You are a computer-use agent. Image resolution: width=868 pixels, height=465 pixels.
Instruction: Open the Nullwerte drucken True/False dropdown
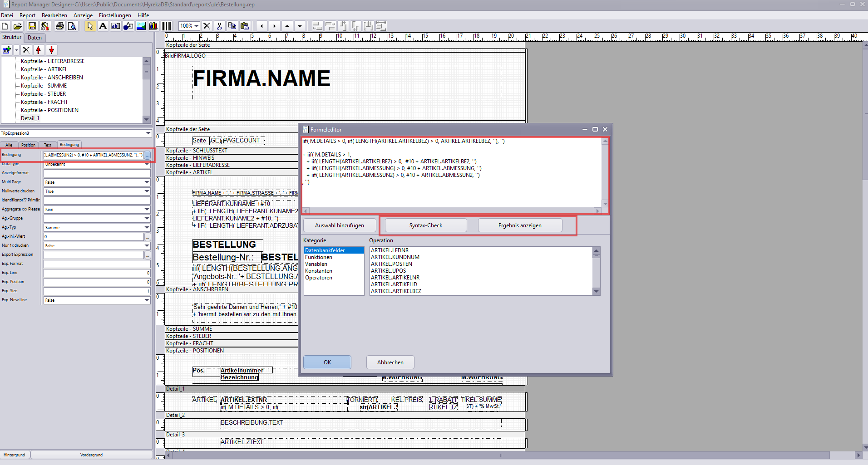[x=147, y=191]
